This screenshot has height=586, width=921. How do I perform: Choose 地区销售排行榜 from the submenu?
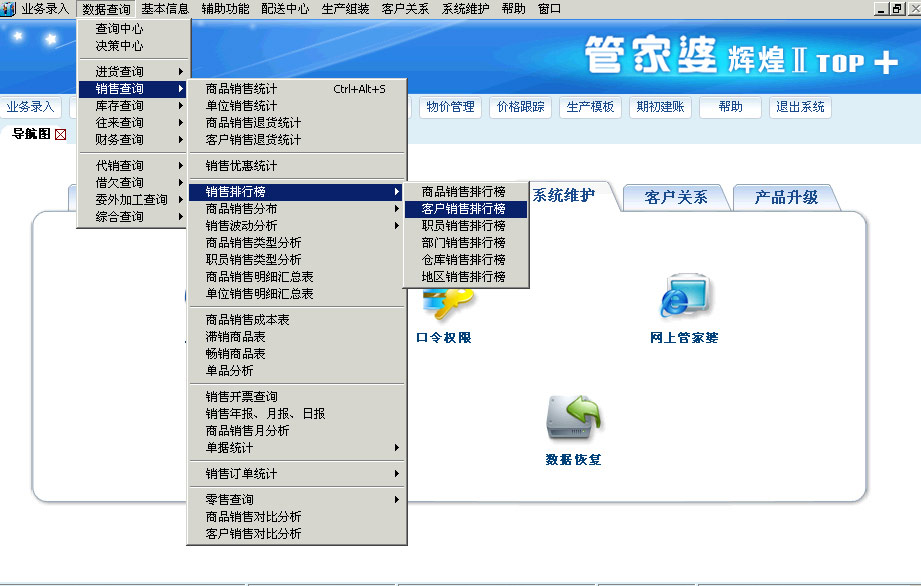[x=466, y=277]
